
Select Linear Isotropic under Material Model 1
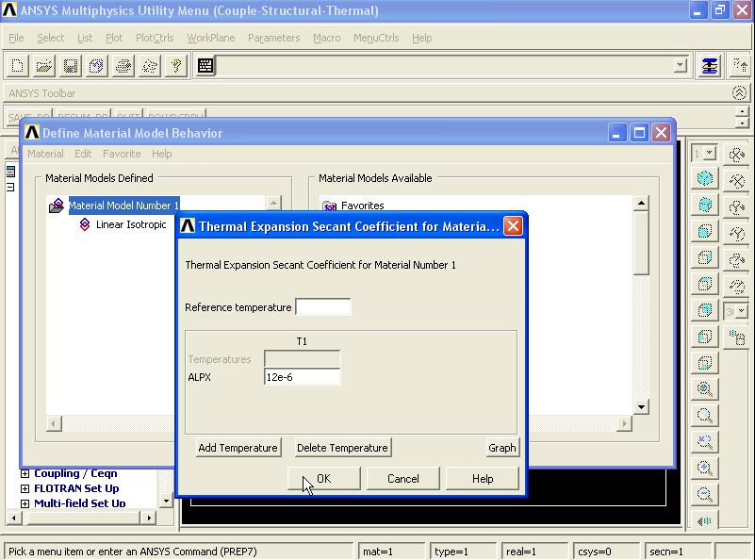131,224
